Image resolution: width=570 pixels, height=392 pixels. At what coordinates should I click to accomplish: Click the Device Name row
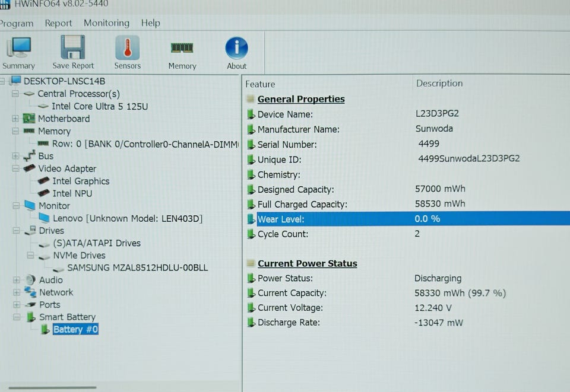coord(406,114)
